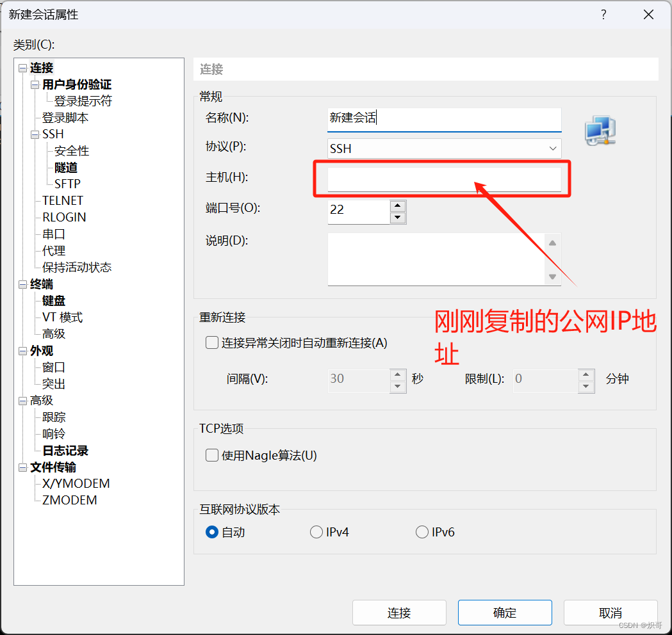Click the session icon picker showing computer graphic
This screenshot has height=635, width=672.
(600, 130)
